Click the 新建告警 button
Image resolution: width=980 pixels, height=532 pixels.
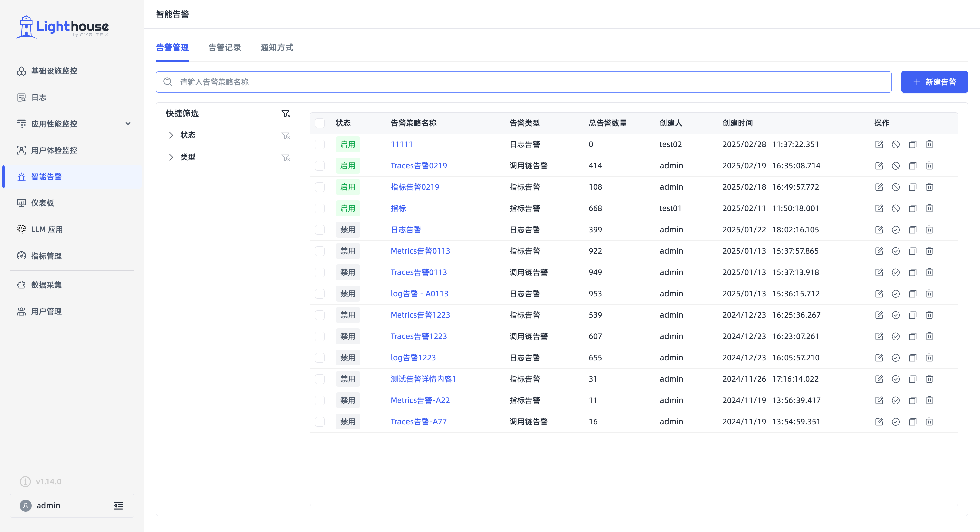934,82
